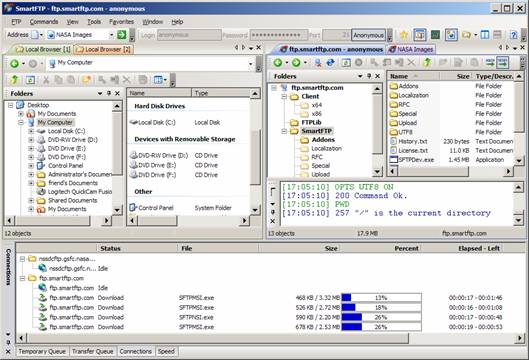Click the delete X icon in local toolbar
Viewport: 529px width, 360px height.
click(127, 80)
